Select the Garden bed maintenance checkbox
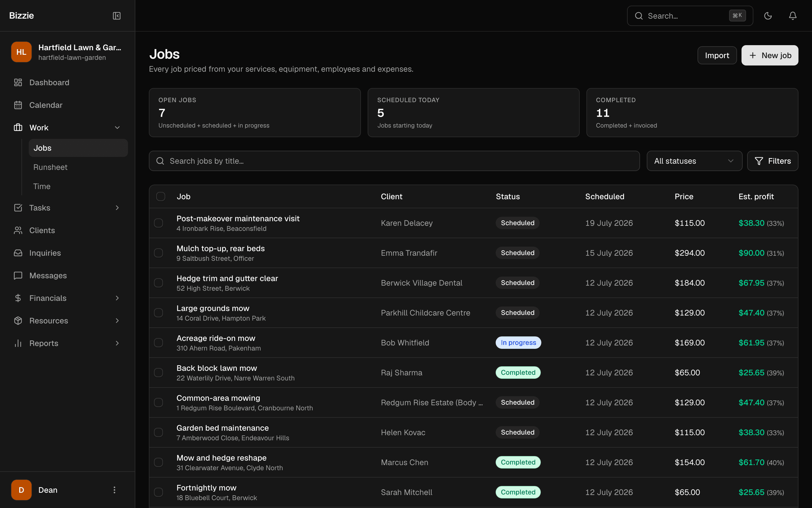This screenshot has width=812, height=508. (158, 432)
